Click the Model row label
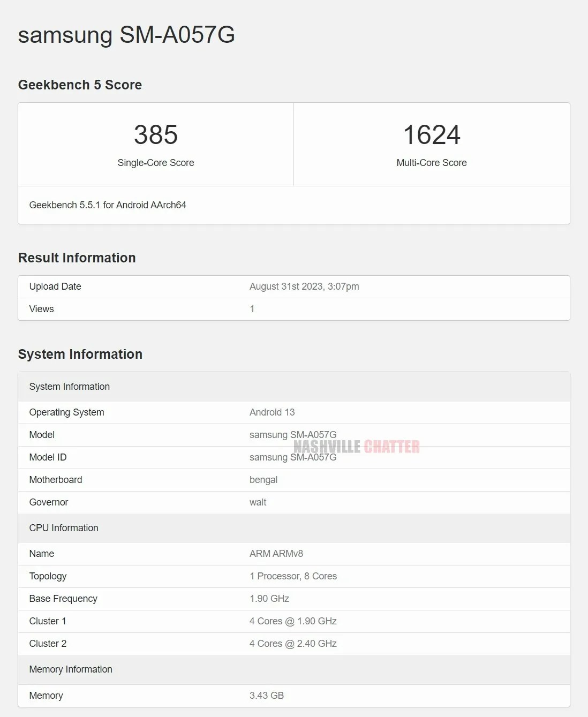 click(x=42, y=435)
